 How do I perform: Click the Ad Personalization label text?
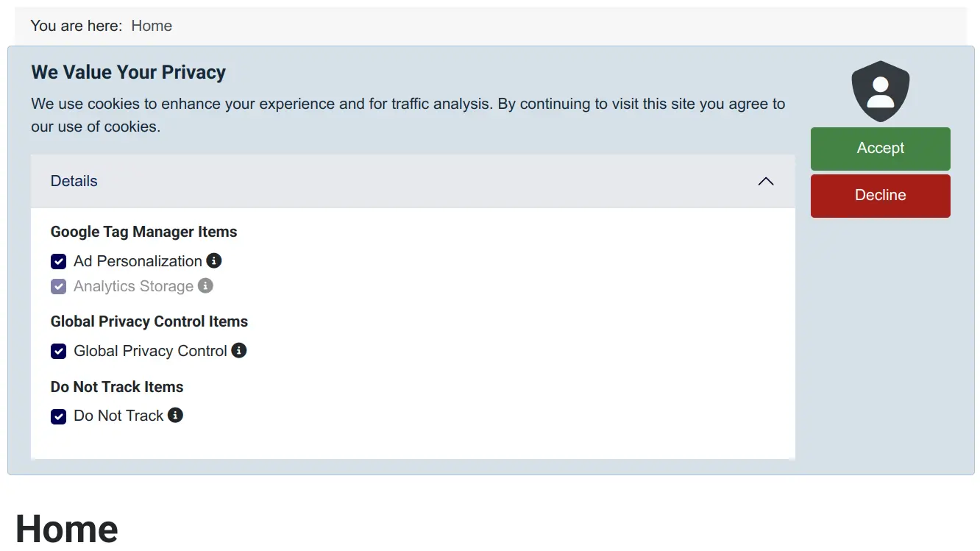pyautogui.click(x=138, y=261)
